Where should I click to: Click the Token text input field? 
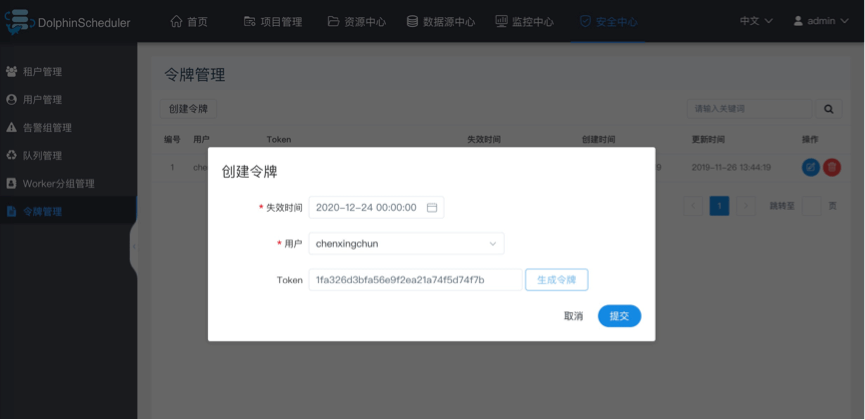click(x=414, y=280)
